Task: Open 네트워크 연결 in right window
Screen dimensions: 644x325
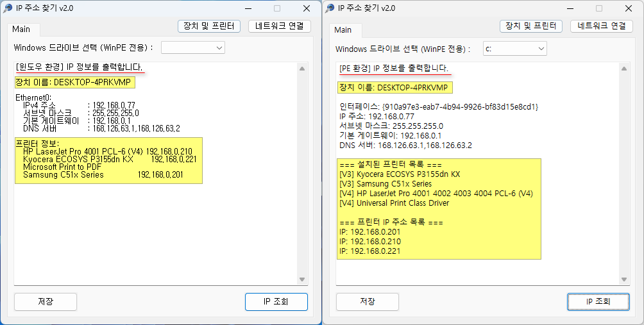Action: click(x=602, y=26)
